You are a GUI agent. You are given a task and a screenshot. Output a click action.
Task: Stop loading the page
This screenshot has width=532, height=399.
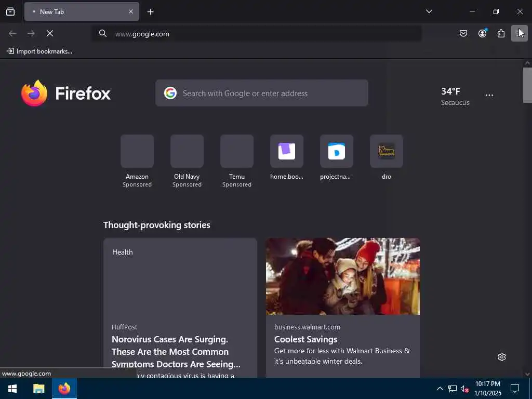pyautogui.click(x=50, y=33)
